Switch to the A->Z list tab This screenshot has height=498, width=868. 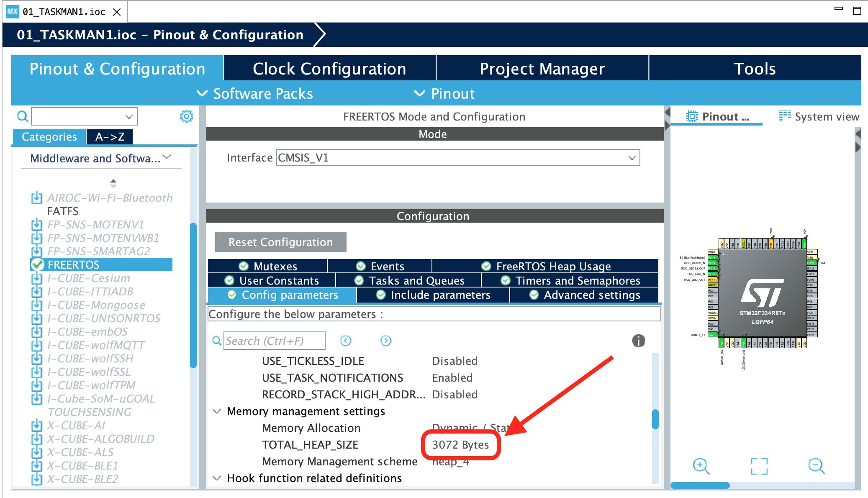click(x=110, y=137)
